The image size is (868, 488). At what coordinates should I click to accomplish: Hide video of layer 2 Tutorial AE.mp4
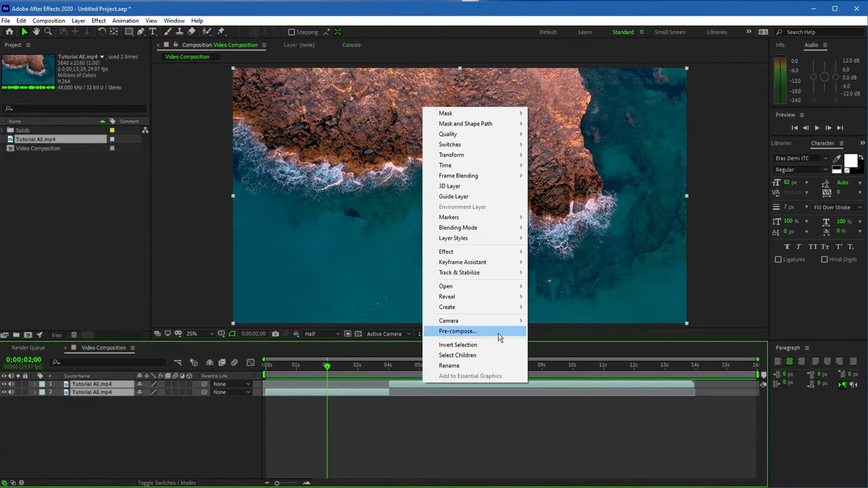4,392
